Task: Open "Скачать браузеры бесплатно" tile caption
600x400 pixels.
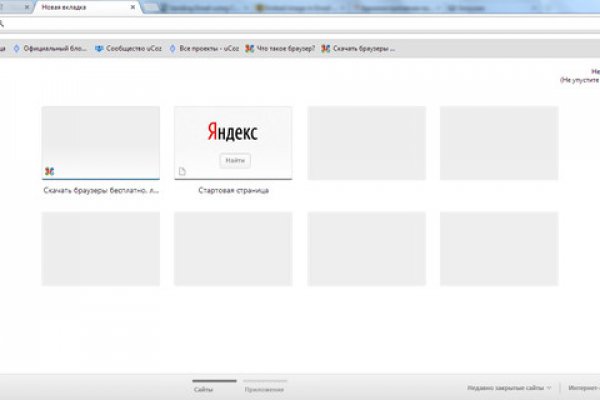Action: 100,190
